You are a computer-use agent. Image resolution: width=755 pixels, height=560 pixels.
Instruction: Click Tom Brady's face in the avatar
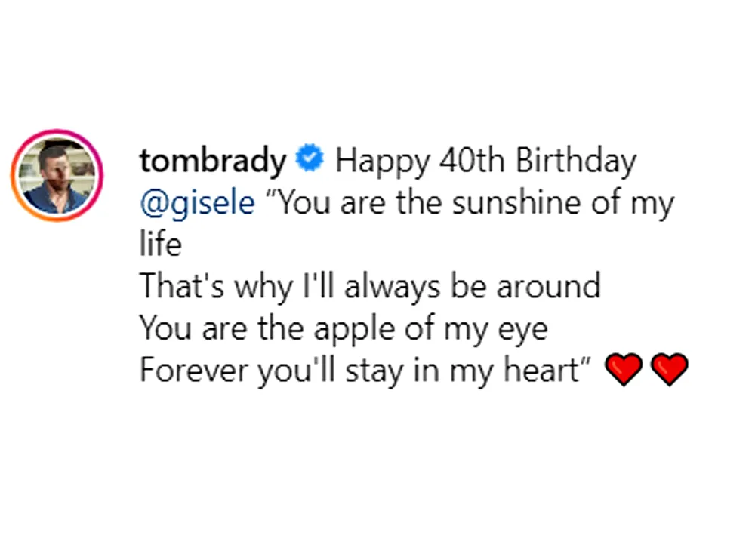coord(57,170)
